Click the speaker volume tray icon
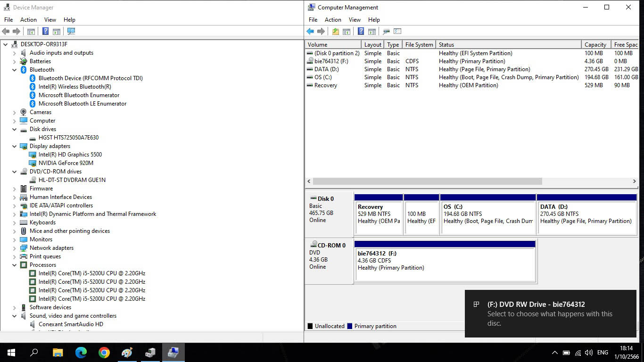Viewport: 644px width, 362px height. point(588,353)
